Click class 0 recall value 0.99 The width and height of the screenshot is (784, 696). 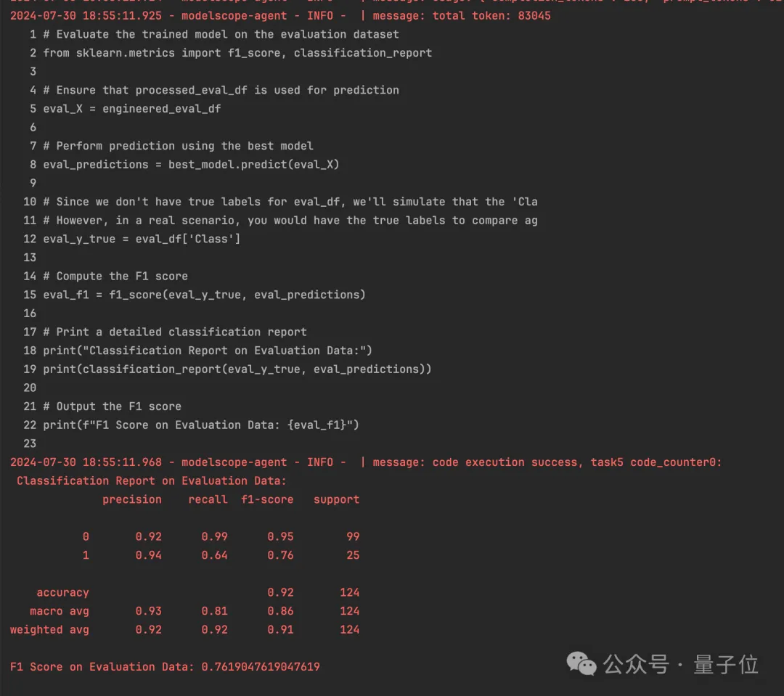point(214,536)
